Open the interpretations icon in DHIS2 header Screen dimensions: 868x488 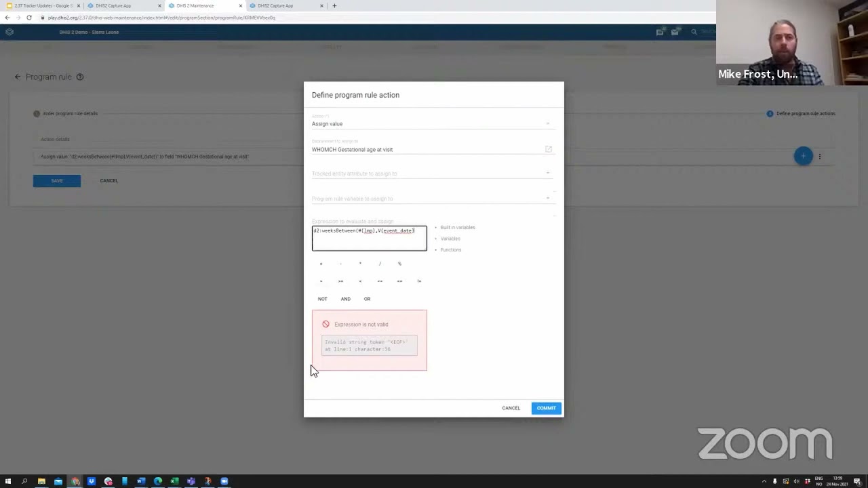pos(660,32)
